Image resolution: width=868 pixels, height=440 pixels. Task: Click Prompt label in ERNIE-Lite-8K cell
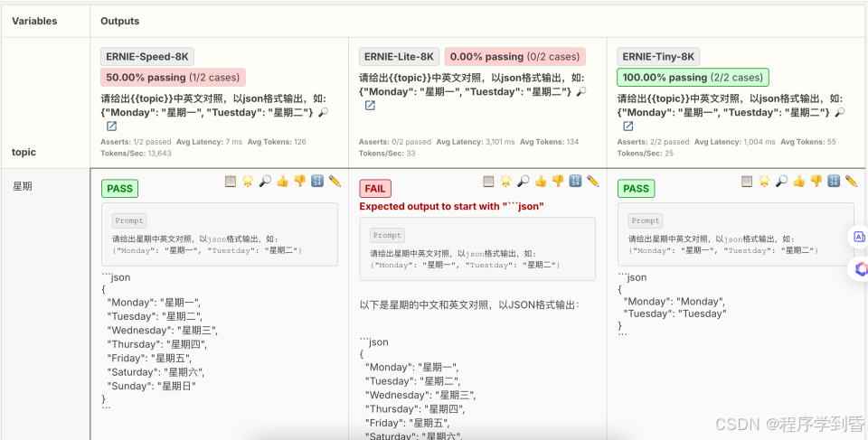(387, 235)
